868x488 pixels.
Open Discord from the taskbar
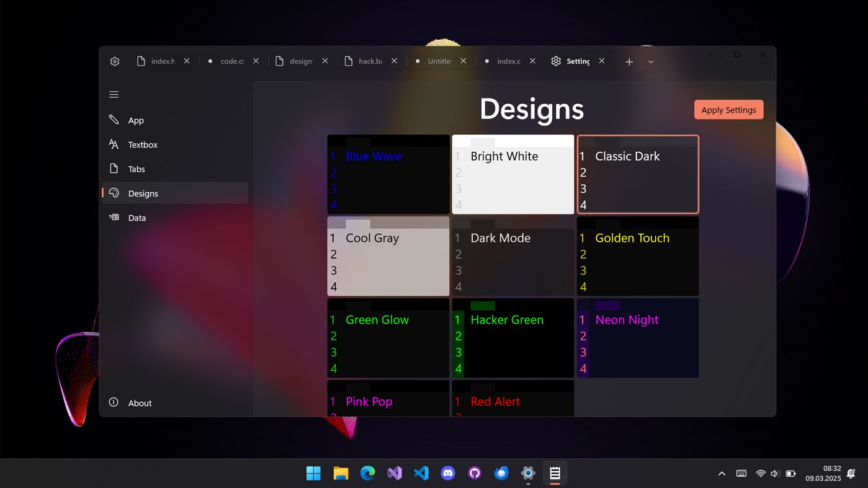click(448, 473)
